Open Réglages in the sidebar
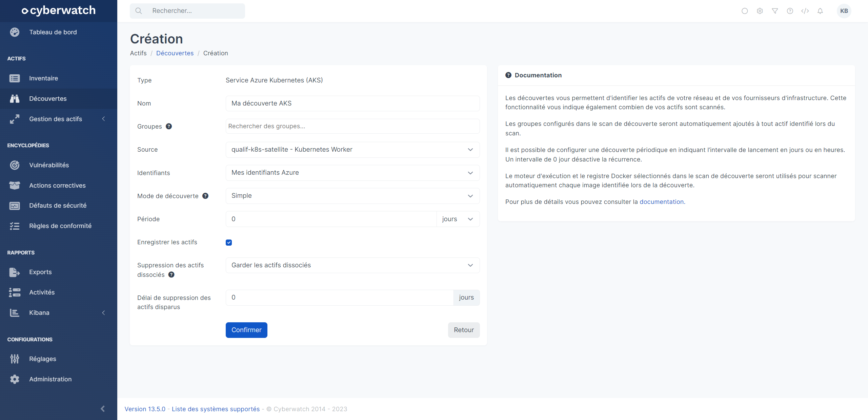This screenshot has width=868, height=420. coord(59,359)
